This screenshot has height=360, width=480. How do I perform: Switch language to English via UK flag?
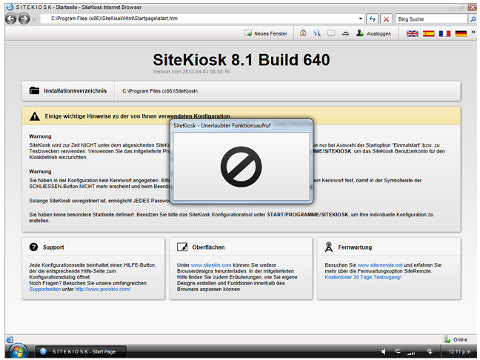click(412, 34)
